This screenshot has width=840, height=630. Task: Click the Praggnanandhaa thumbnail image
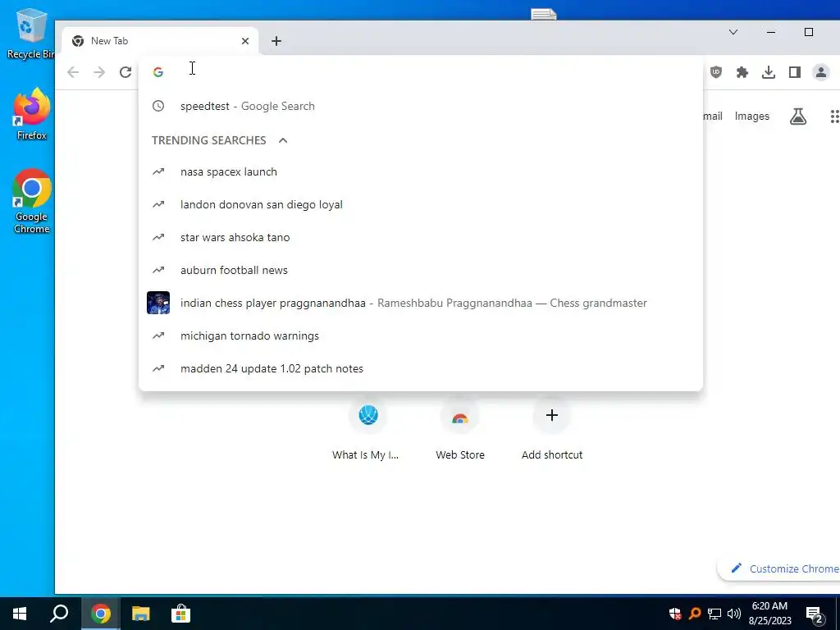[158, 303]
